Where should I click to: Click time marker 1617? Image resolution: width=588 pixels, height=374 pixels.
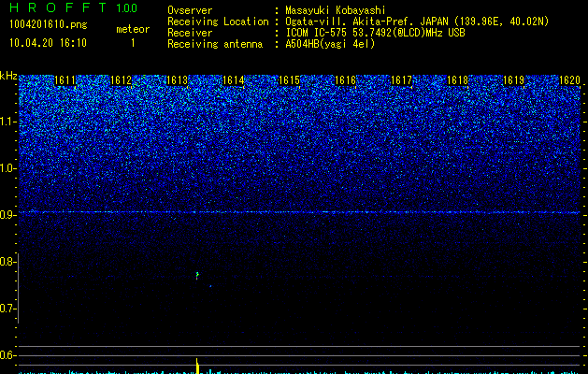[x=402, y=80]
